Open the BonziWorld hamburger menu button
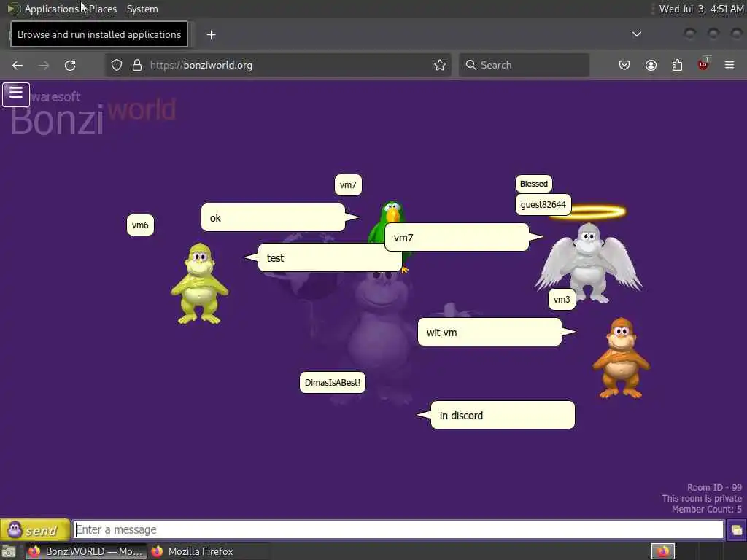 (16, 94)
